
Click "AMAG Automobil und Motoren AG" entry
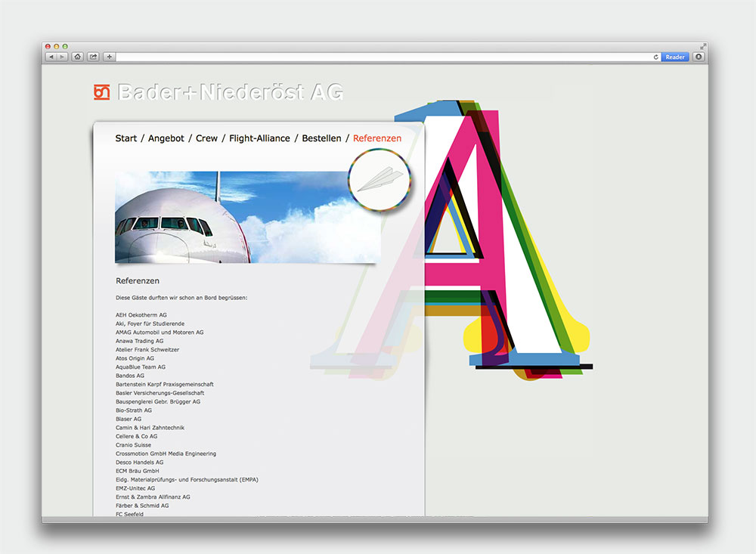click(x=160, y=333)
